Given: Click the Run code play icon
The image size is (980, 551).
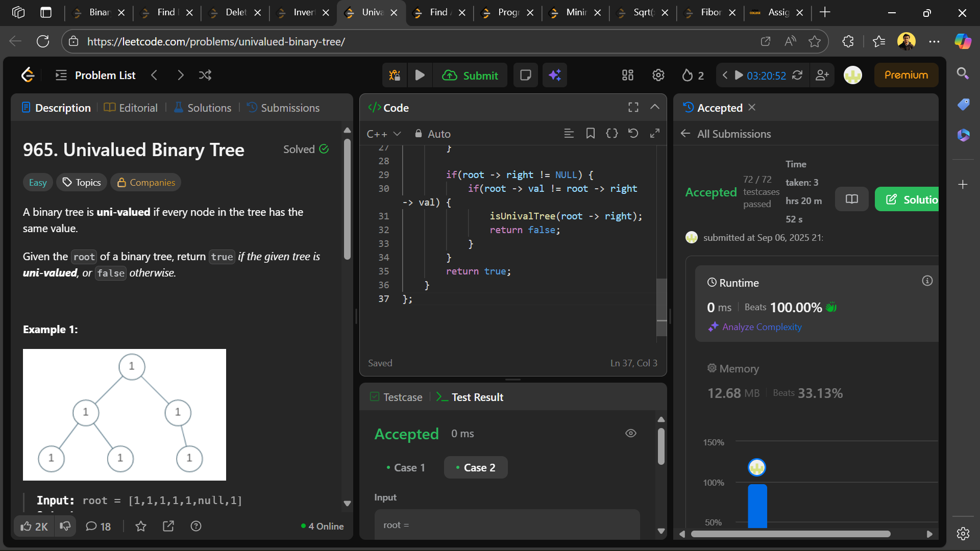Looking at the screenshot, I should 420,76.
